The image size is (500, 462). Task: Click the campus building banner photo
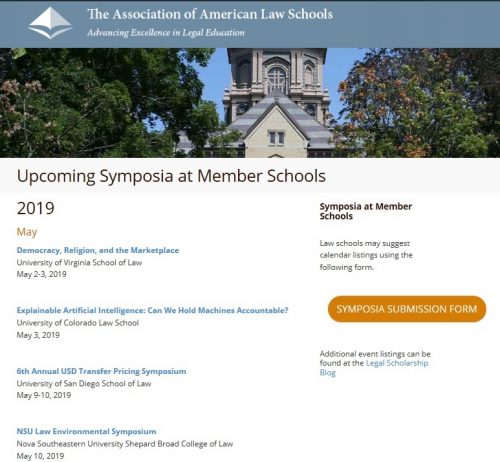pos(250,103)
